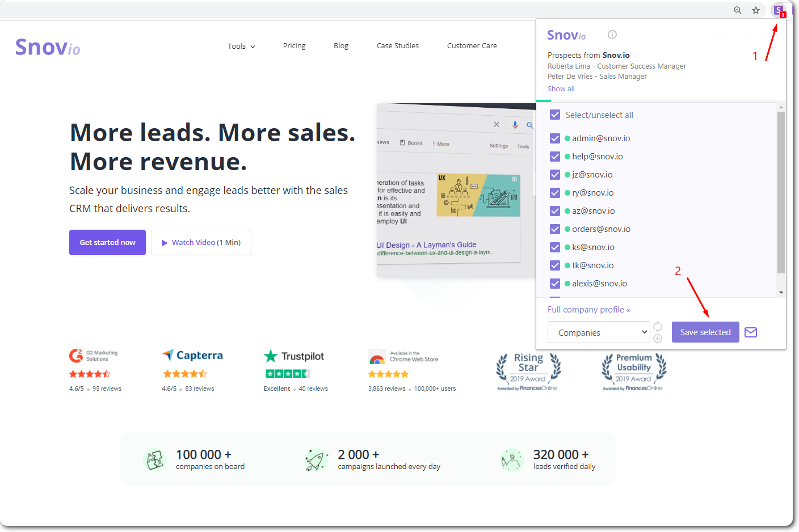Click Get started now
799x532 pixels.
(107, 243)
